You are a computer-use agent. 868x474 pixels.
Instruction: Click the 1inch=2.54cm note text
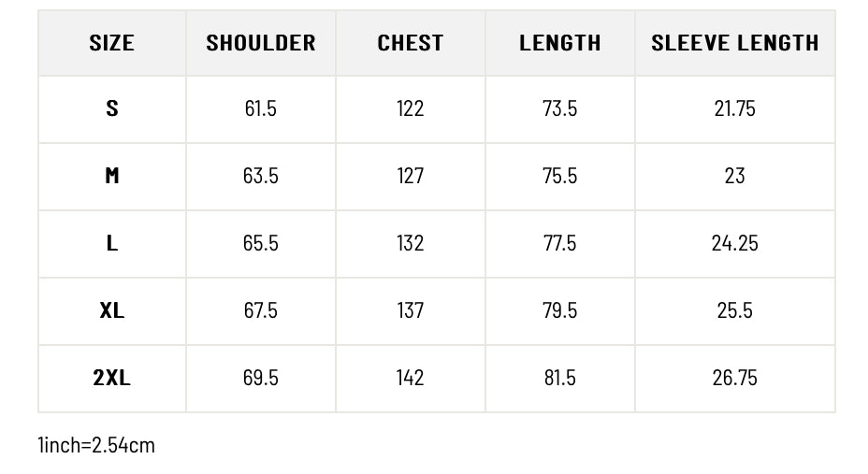point(96,445)
